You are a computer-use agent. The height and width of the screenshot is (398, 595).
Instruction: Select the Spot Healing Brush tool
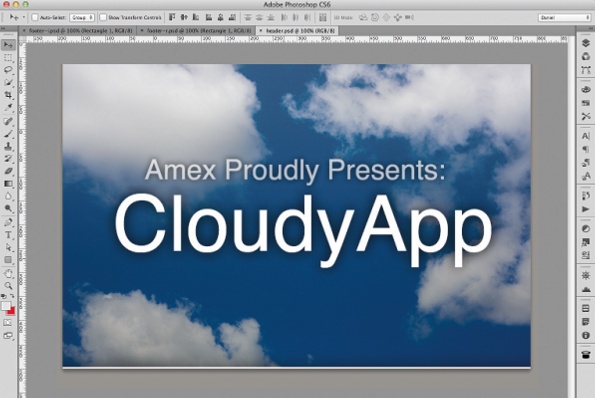(8, 121)
